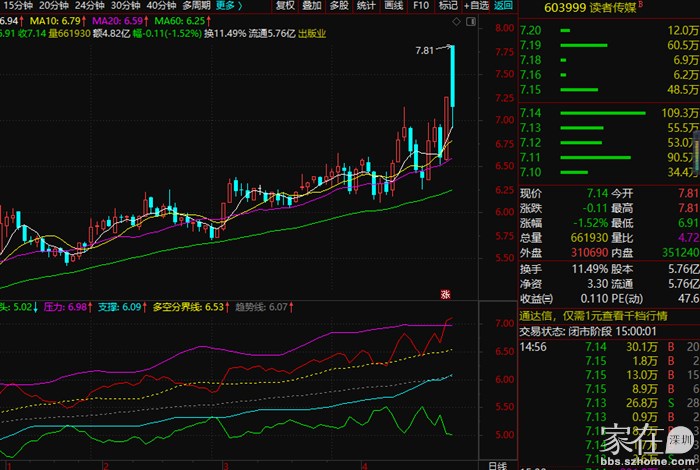
Task: Add stock via +自选 button
Action: (476, 5)
